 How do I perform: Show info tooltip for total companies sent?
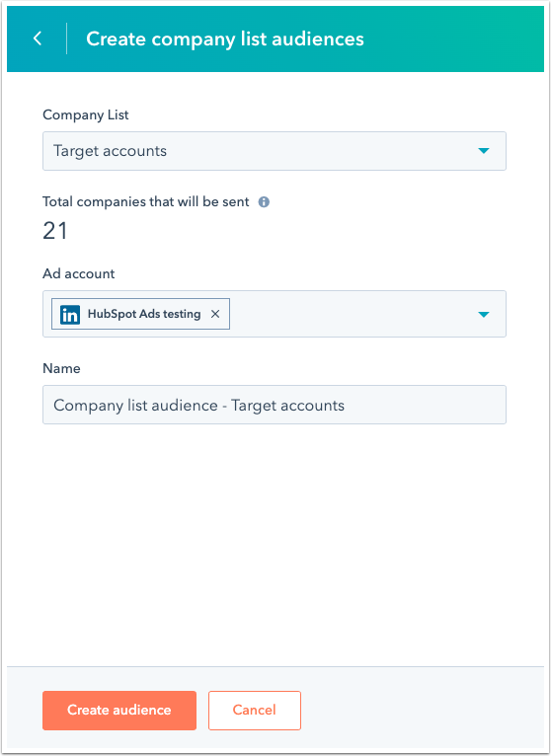pyautogui.click(x=264, y=202)
